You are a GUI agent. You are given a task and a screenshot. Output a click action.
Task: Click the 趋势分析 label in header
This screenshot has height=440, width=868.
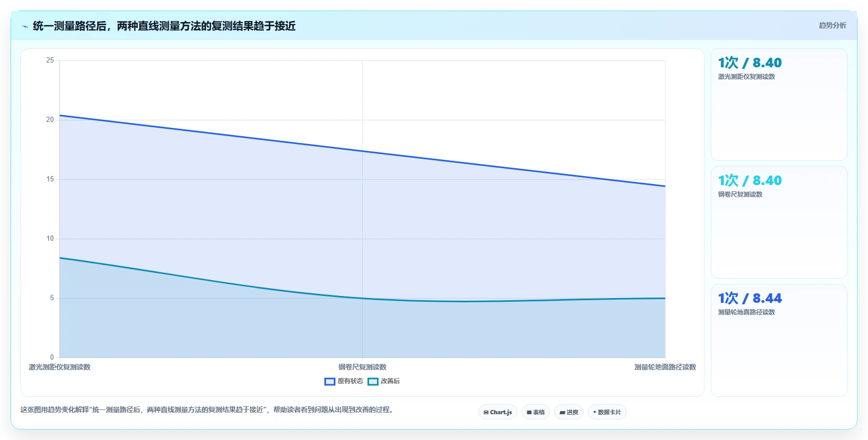coord(833,25)
